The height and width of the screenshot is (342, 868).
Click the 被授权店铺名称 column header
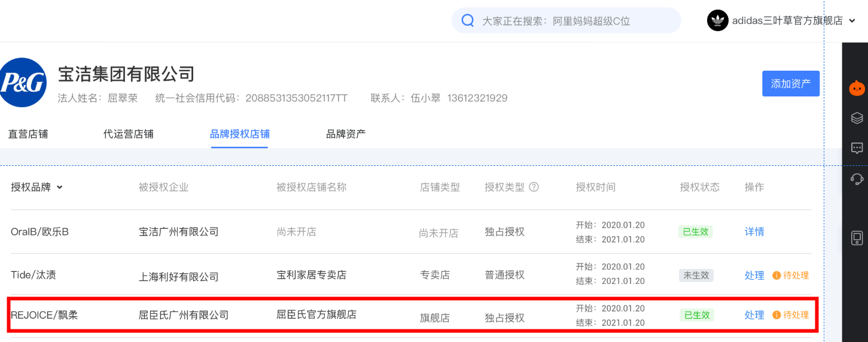point(311,187)
